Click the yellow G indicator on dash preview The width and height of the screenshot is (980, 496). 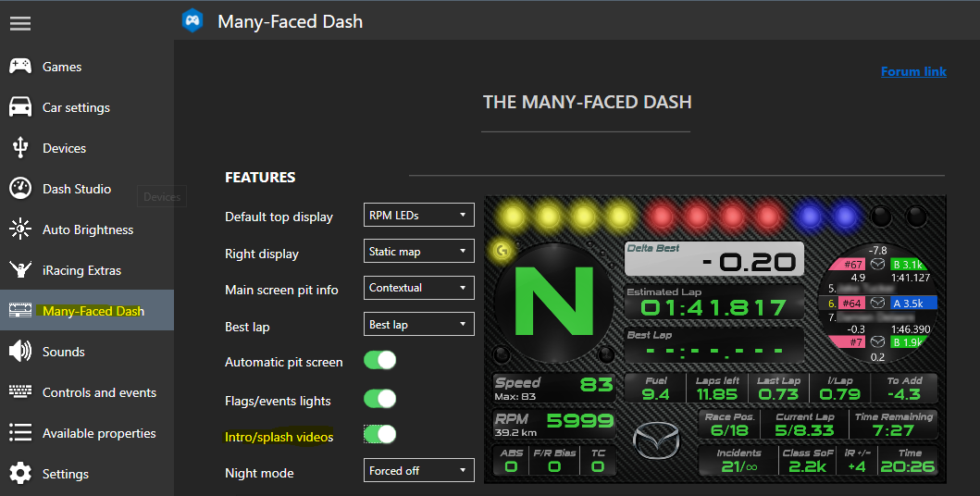pyautogui.click(x=502, y=251)
